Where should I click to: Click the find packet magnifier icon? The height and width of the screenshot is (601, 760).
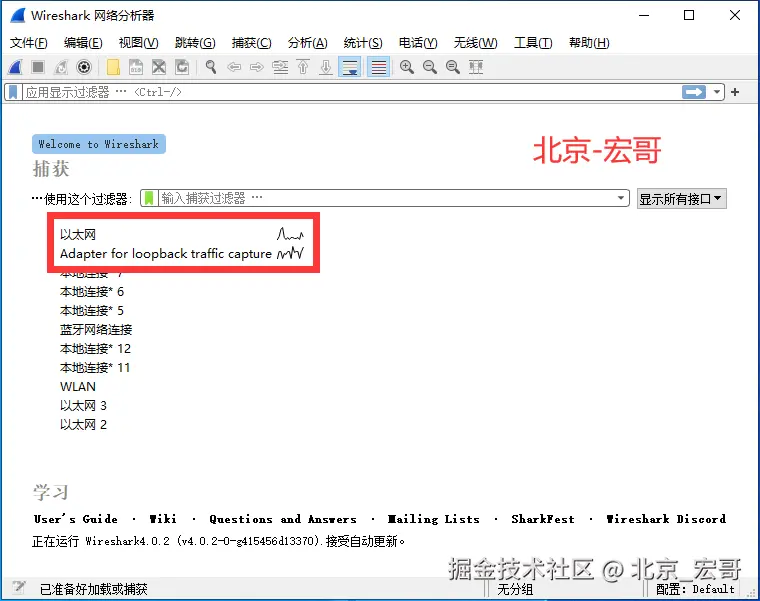(211, 67)
